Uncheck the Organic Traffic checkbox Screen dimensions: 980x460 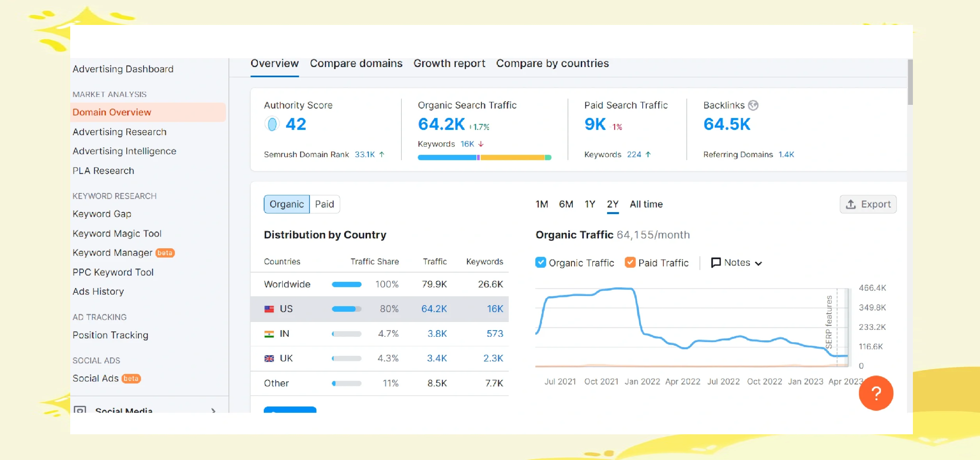point(541,262)
